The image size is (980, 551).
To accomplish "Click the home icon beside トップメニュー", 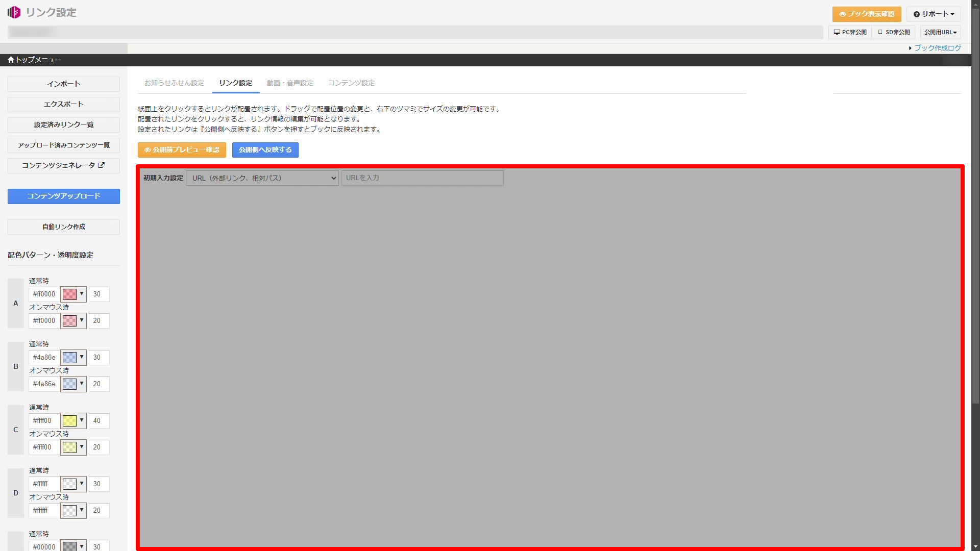I will (x=10, y=60).
